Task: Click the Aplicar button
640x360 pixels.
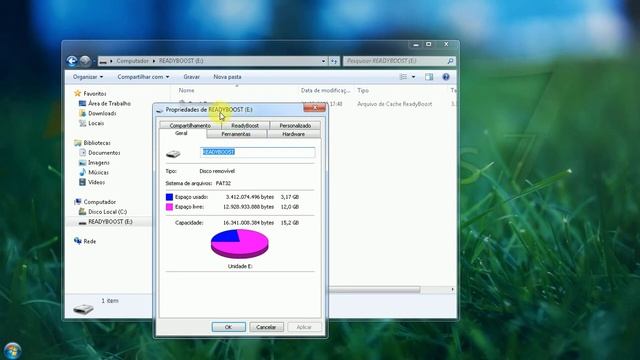Action: (x=304, y=327)
